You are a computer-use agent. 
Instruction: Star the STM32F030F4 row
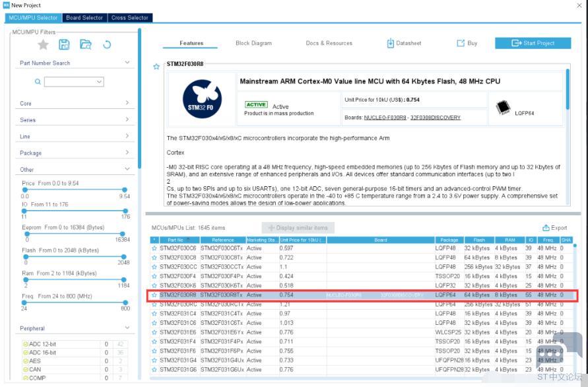pos(154,276)
